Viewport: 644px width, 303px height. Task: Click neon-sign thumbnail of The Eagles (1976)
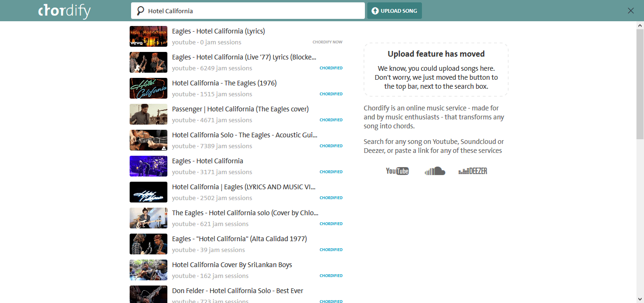149,88
